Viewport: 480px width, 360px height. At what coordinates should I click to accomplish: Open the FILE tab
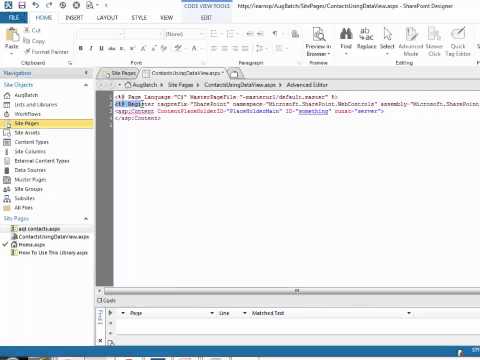pos(14,17)
